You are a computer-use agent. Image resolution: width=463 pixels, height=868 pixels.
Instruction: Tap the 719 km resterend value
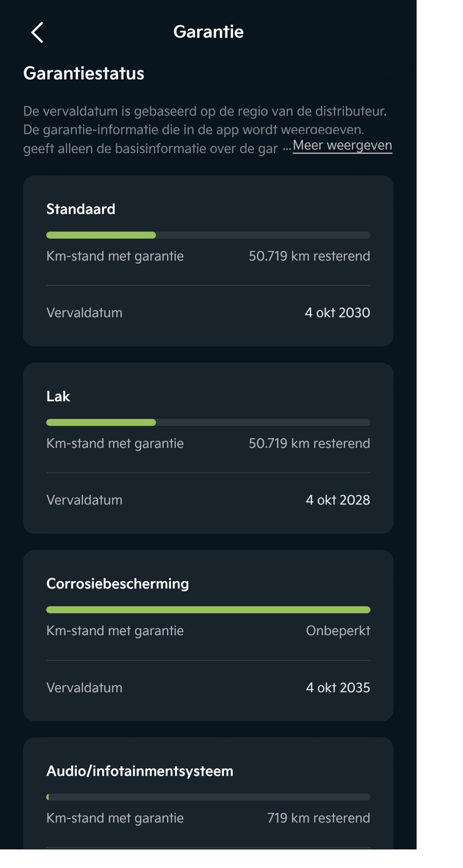point(318,818)
